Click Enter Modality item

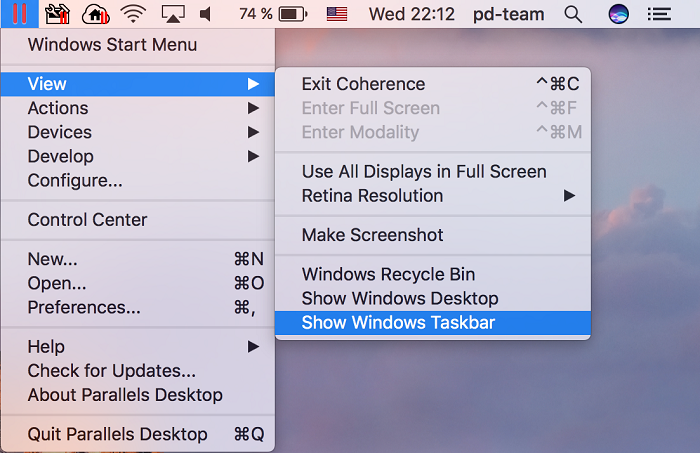pyautogui.click(x=433, y=132)
